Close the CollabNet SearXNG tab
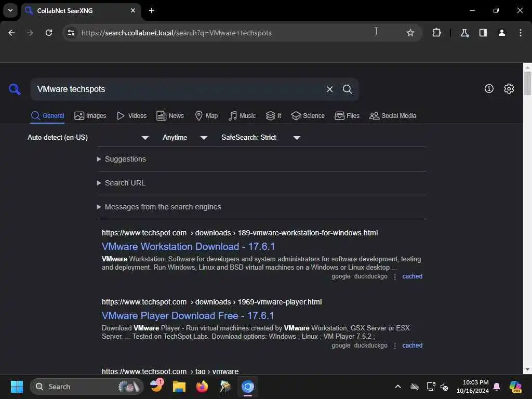The image size is (532, 399). coord(133,10)
